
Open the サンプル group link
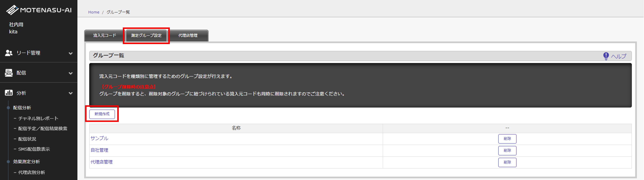tap(99, 138)
